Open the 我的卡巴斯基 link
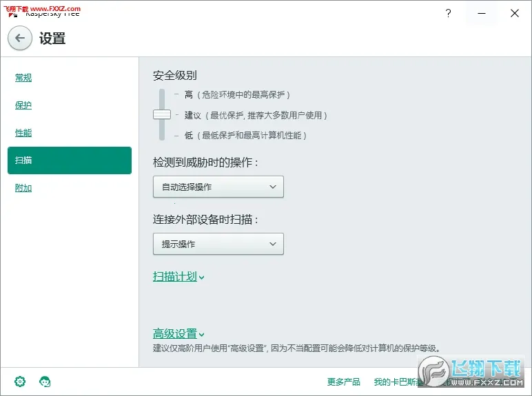This screenshot has width=532, height=396. (x=400, y=382)
